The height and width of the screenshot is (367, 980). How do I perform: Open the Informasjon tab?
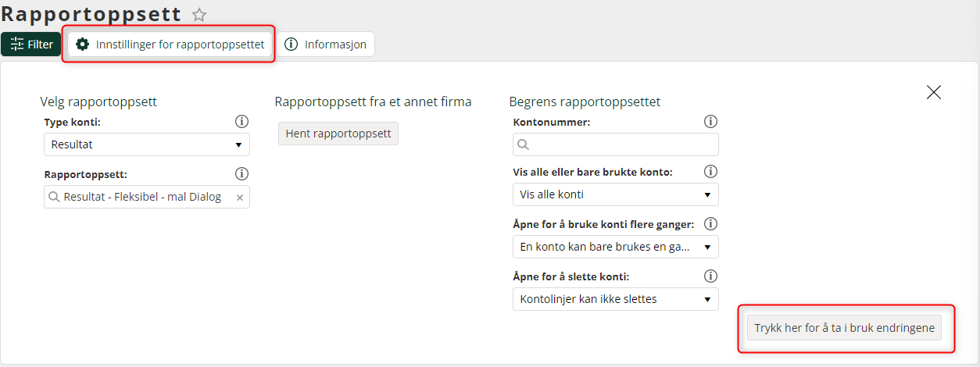point(327,45)
